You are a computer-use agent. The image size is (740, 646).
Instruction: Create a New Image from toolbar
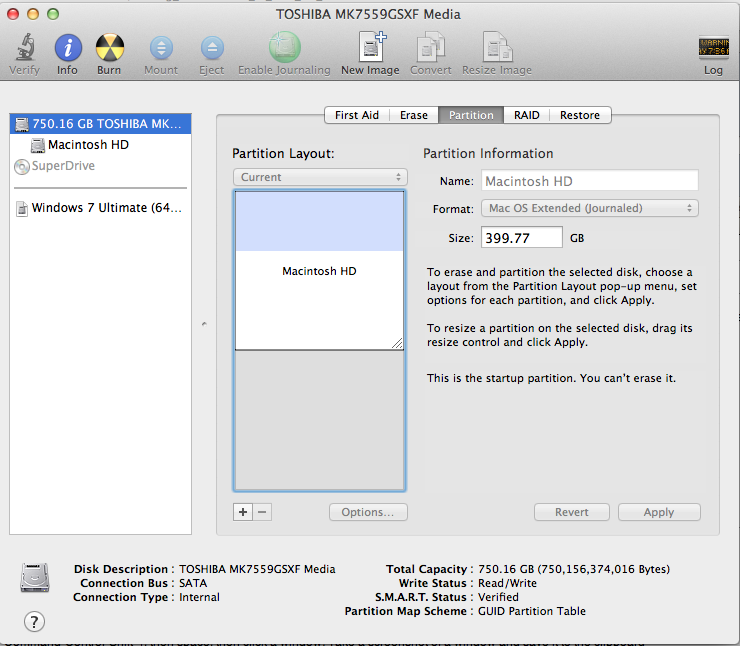click(x=371, y=47)
